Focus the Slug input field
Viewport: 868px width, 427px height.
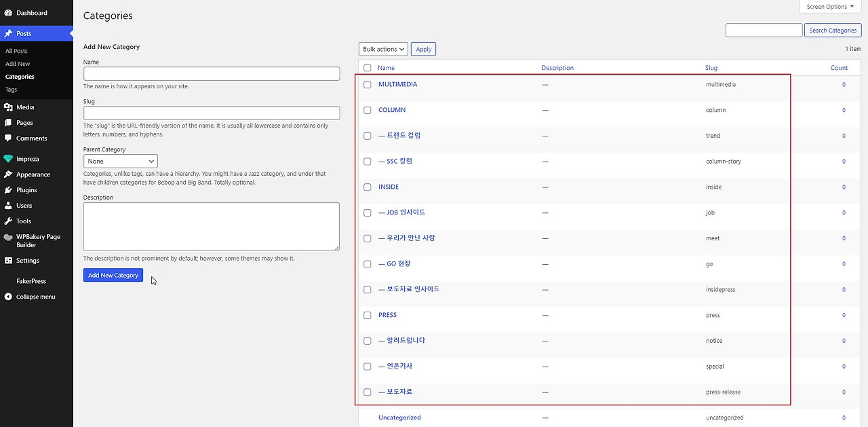click(212, 113)
